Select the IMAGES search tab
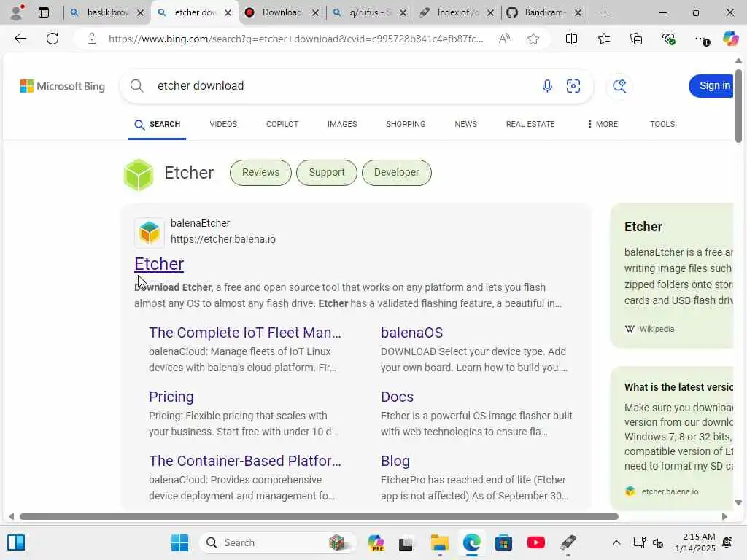747x560 pixels. click(x=342, y=124)
